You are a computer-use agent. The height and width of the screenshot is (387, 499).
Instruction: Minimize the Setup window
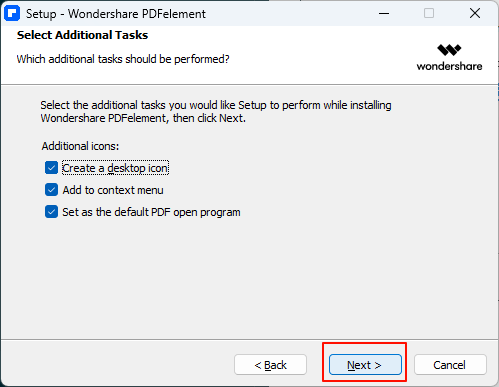[x=384, y=14]
